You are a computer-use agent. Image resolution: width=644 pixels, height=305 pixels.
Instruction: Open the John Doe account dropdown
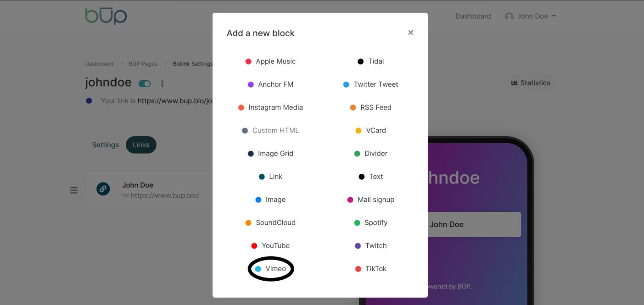tap(530, 16)
